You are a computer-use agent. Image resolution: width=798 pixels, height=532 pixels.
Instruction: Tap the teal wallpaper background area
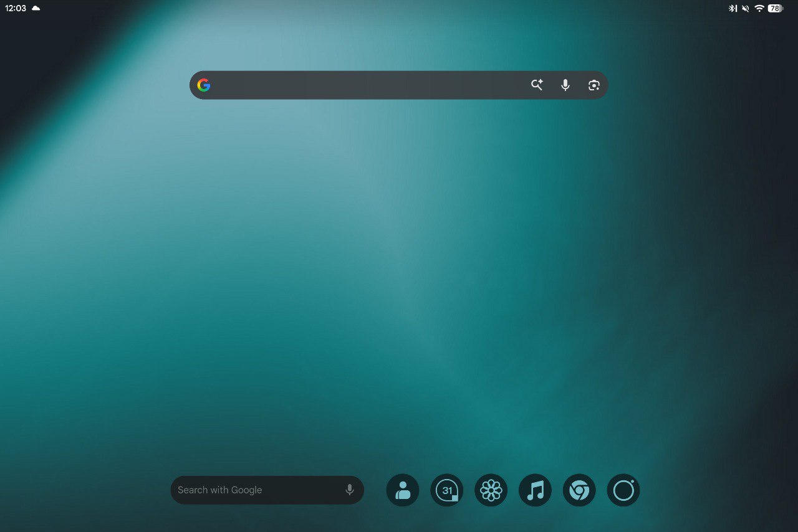click(399, 280)
